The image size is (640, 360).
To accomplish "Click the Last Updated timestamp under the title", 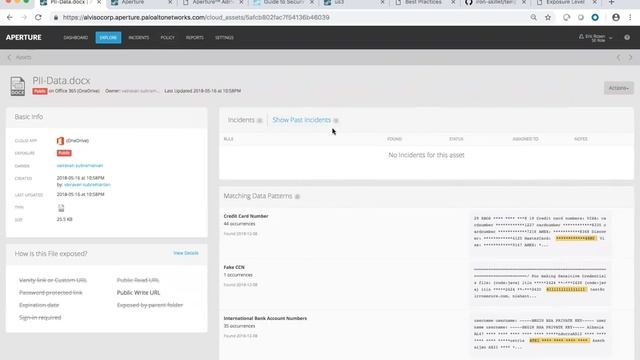I will click(202, 91).
